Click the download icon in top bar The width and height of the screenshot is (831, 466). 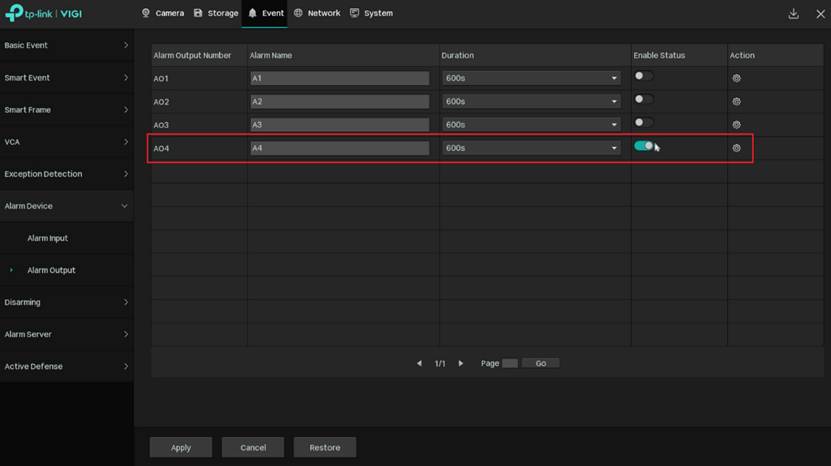(x=793, y=14)
